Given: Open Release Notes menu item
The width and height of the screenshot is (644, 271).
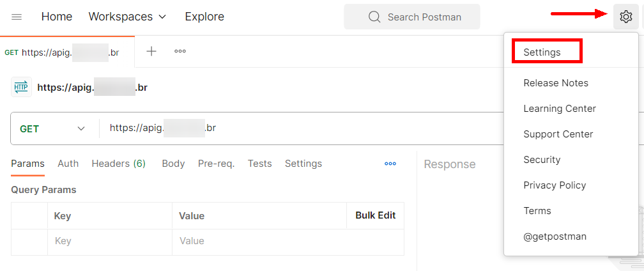Looking at the screenshot, I should (x=555, y=83).
